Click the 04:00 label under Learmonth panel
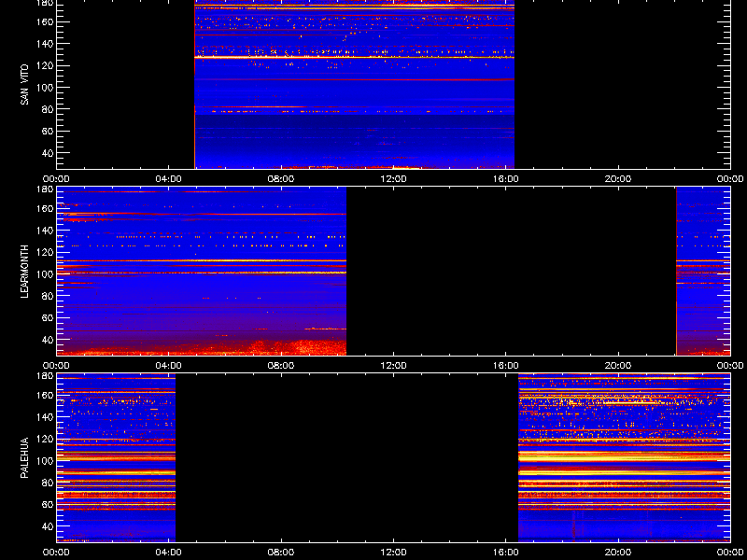The height and width of the screenshot is (560, 747). point(169,366)
